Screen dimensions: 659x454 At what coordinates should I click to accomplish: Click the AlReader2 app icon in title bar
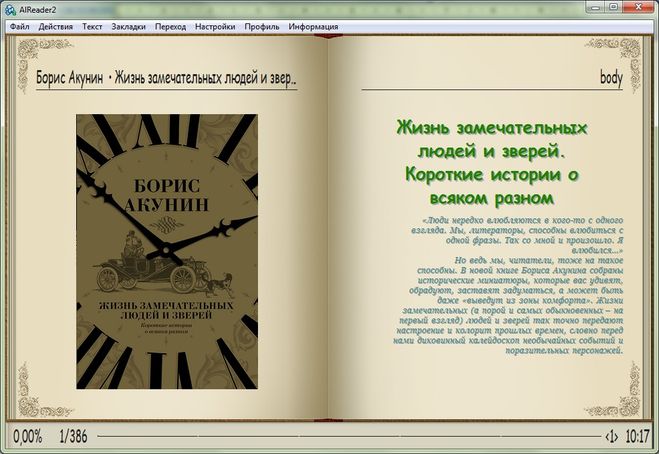coord(10,9)
